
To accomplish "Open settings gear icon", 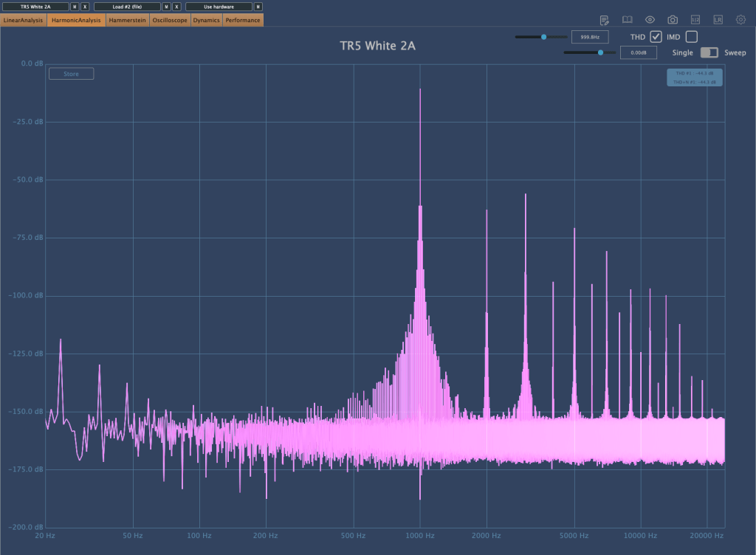I will [740, 20].
